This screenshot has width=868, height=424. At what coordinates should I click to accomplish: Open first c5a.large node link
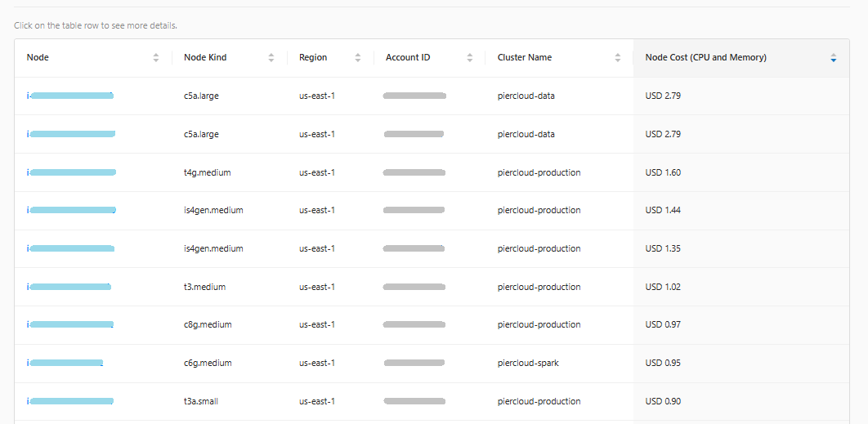click(x=70, y=96)
